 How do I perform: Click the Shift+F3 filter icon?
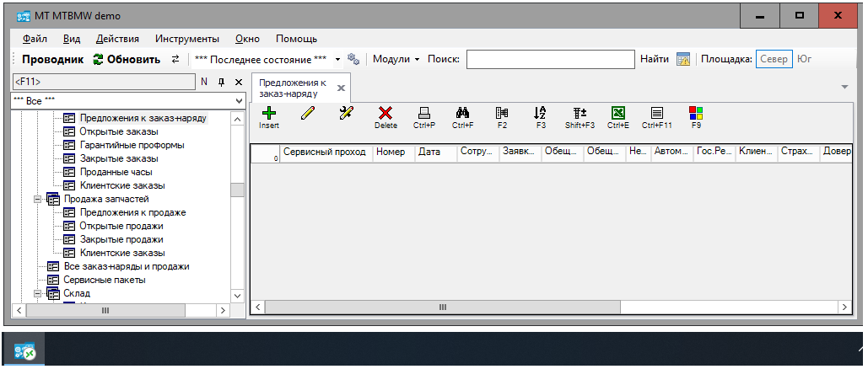click(x=580, y=114)
